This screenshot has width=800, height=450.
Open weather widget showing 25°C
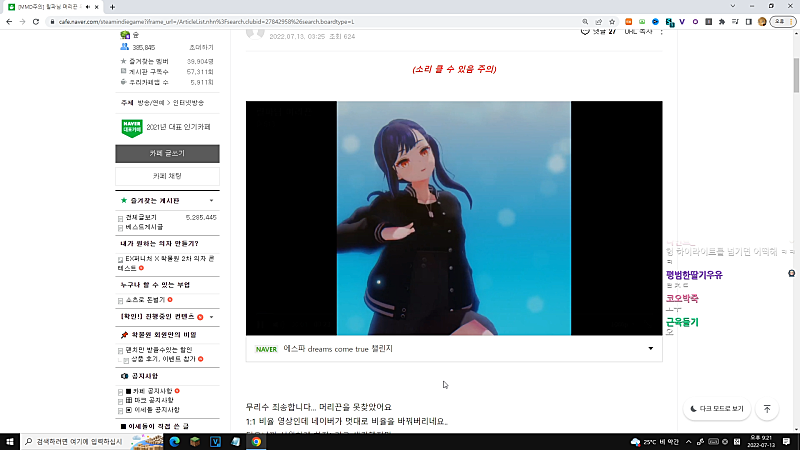[x=656, y=442]
